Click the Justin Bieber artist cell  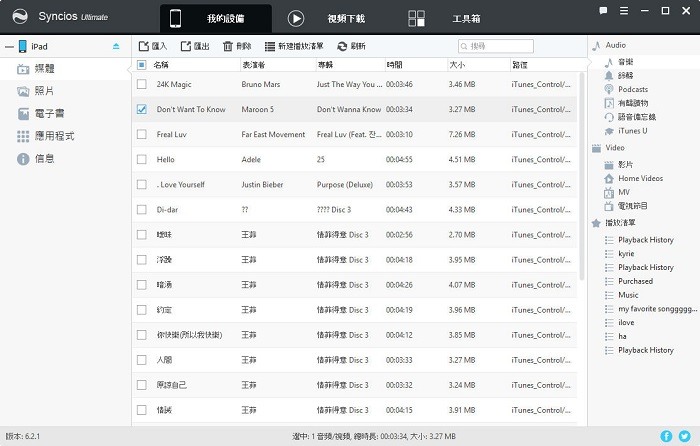click(262, 184)
